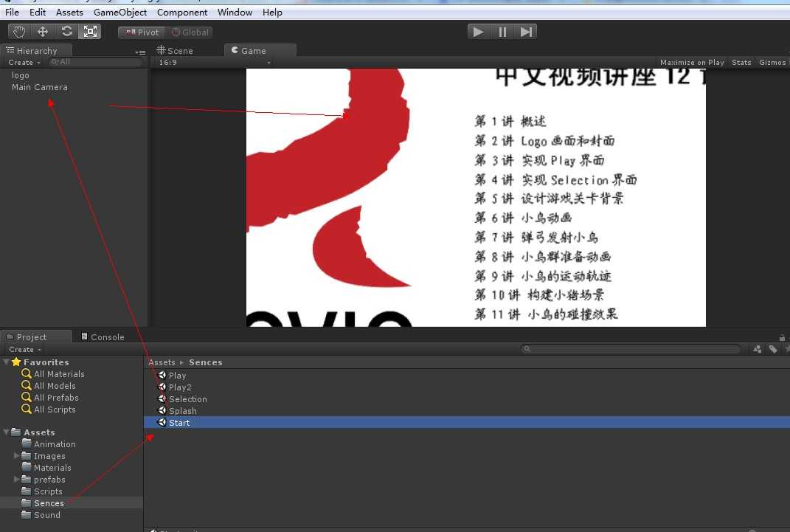The height and width of the screenshot is (532, 790).
Task: Toggle the Global/Local orientation button
Action: pyautogui.click(x=189, y=32)
